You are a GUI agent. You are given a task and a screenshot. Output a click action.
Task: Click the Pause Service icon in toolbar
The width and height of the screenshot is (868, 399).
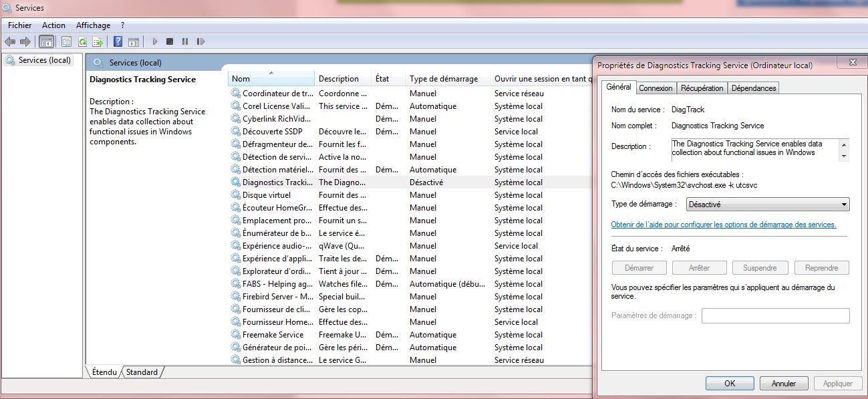tap(185, 41)
